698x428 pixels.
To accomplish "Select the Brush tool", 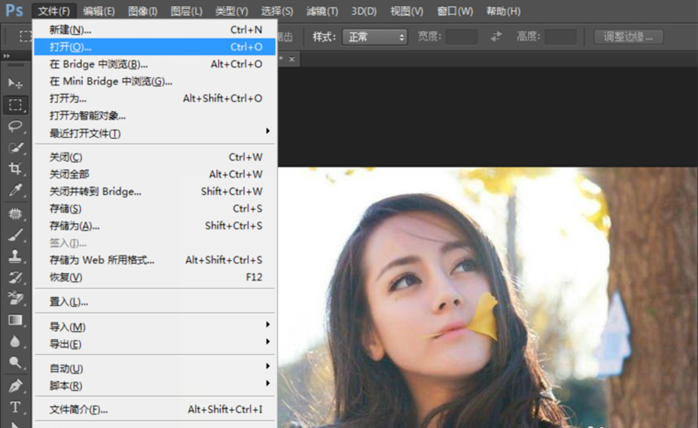I will click(15, 234).
